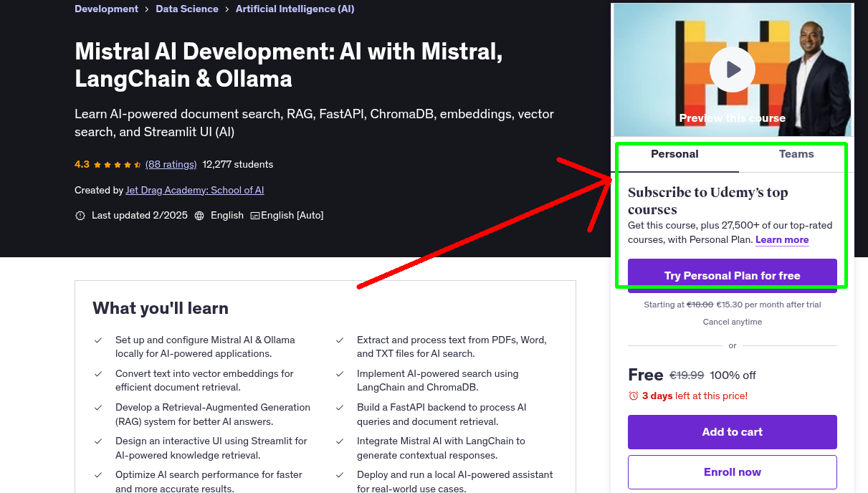868x493 pixels.
Task: Click checkmark beside Build a FastAPI backend
Action: 340,408
